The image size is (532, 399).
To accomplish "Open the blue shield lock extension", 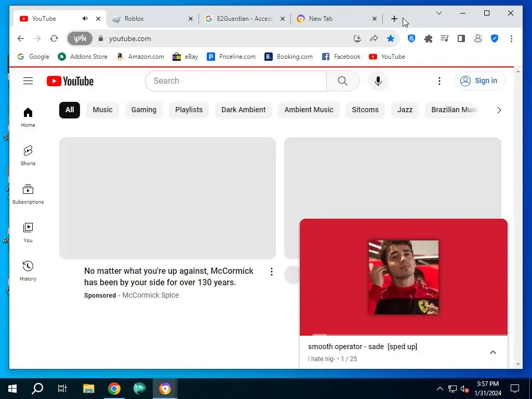I will 411,38.
